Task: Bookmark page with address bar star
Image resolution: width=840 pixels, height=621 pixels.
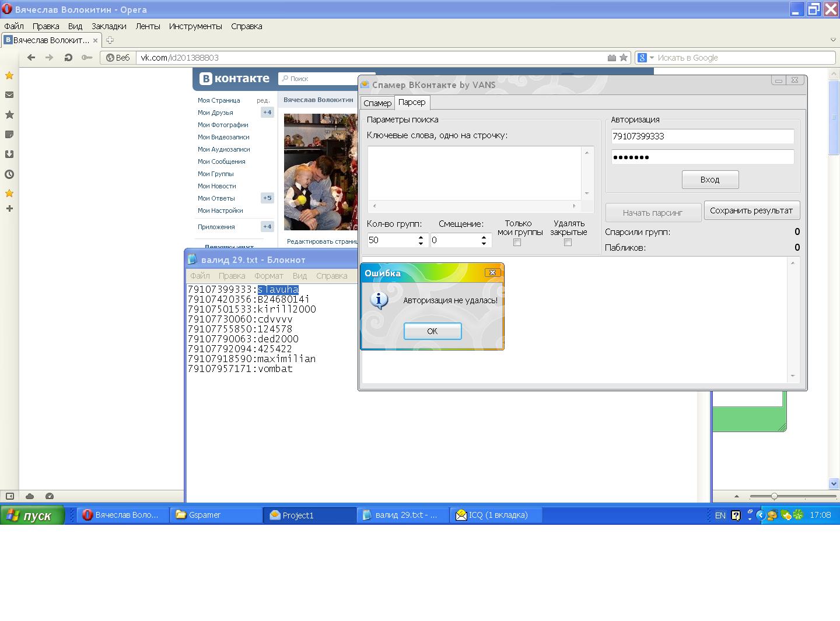Action: pos(624,58)
